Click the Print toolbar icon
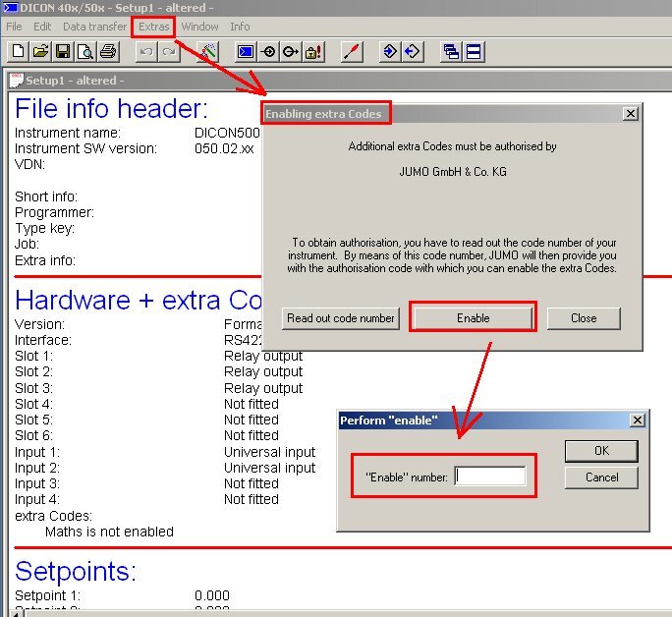672x617 pixels. coord(107,52)
